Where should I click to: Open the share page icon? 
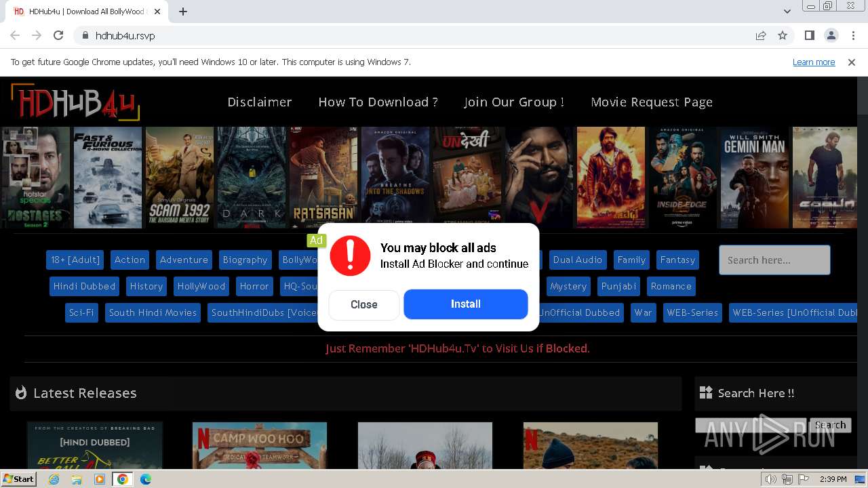click(x=761, y=35)
